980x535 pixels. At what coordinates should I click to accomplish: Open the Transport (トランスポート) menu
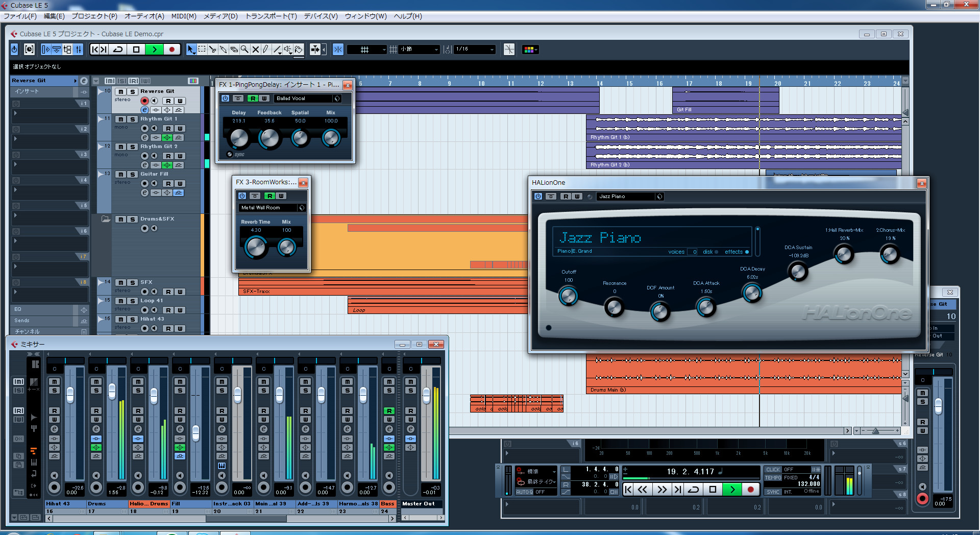coord(271,16)
